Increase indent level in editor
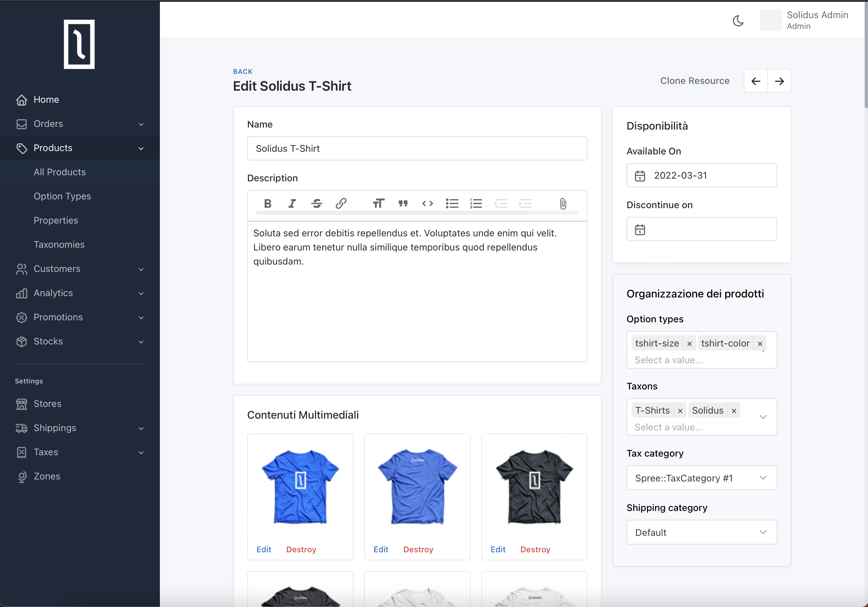This screenshot has height=607, width=868. click(x=525, y=204)
